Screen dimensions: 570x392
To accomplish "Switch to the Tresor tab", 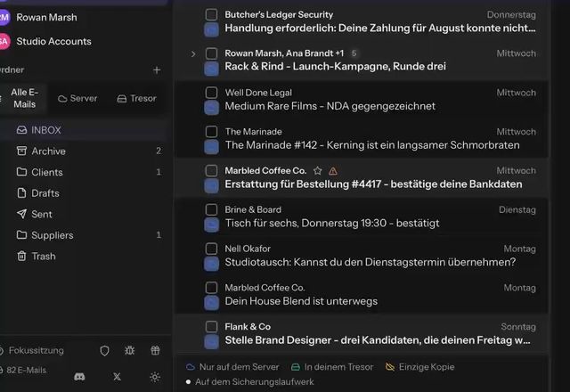I will 136,99.
